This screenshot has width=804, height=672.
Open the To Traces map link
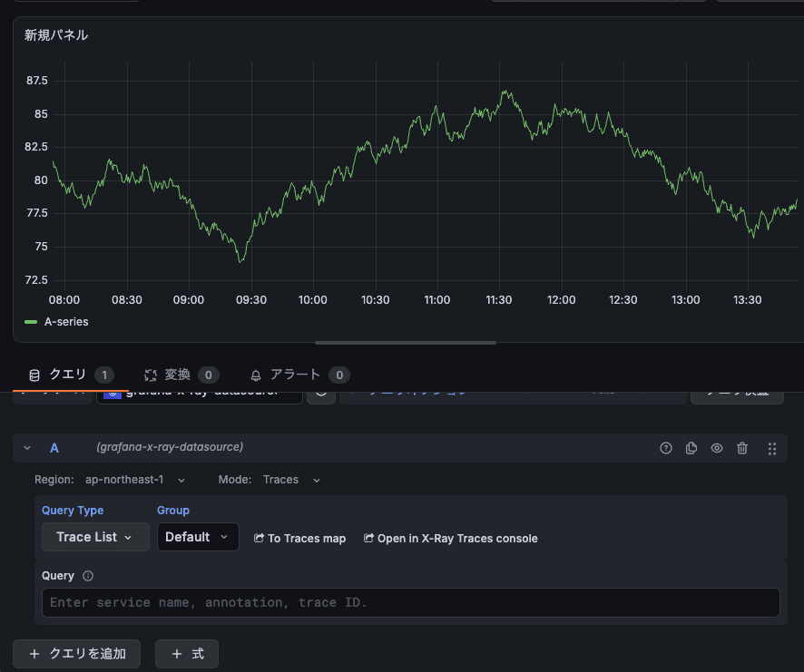coord(300,538)
